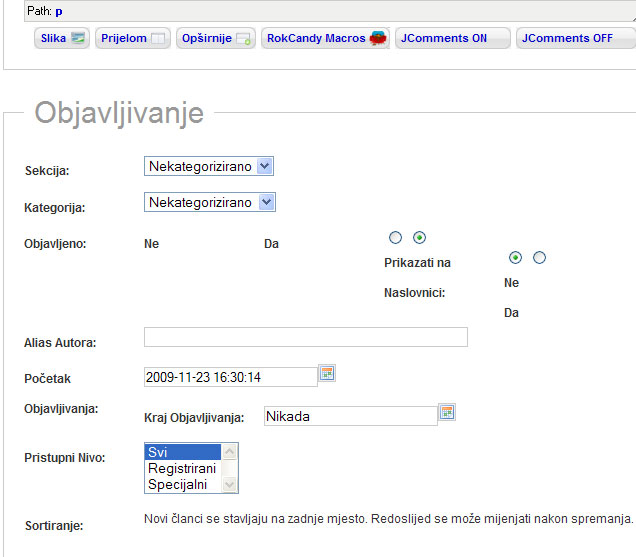
Task: Select the first Objavljeno radio button
Action: [395, 237]
